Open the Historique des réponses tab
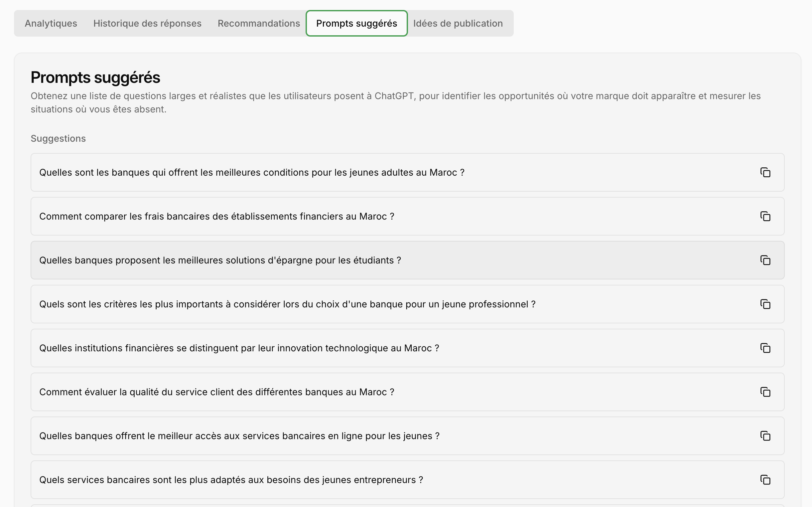 (147, 24)
